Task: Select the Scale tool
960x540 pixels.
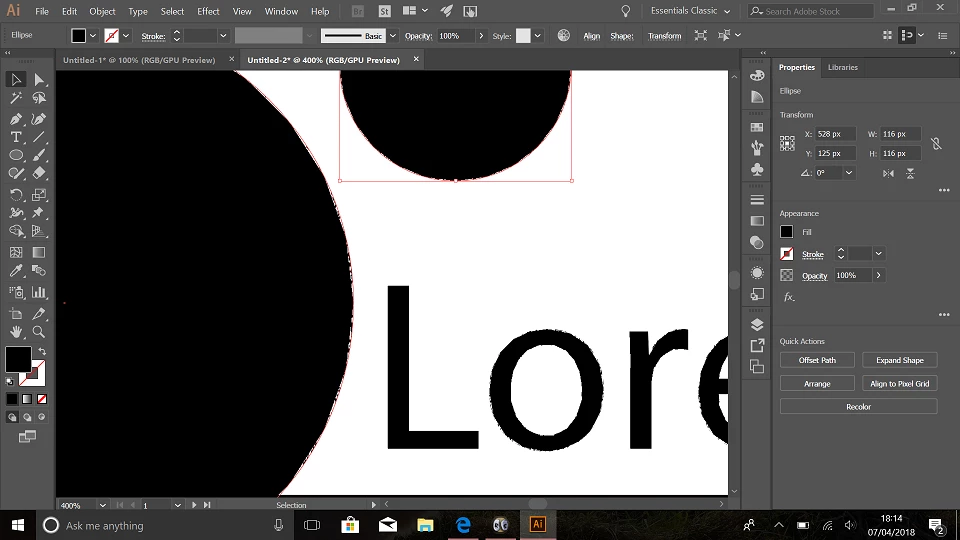Action: pos(39,195)
